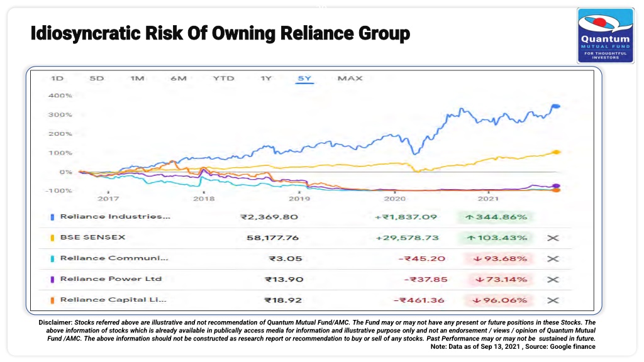The image size is (644, 362).
Task: Click the yellow BSE SENSEX color marker
Action: (52, 238)
